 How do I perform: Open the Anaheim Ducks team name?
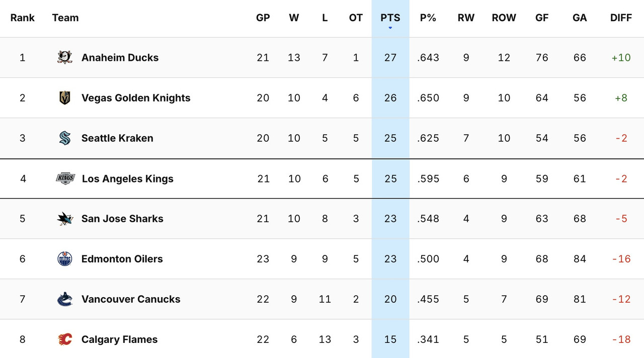[x=120, y=57]
